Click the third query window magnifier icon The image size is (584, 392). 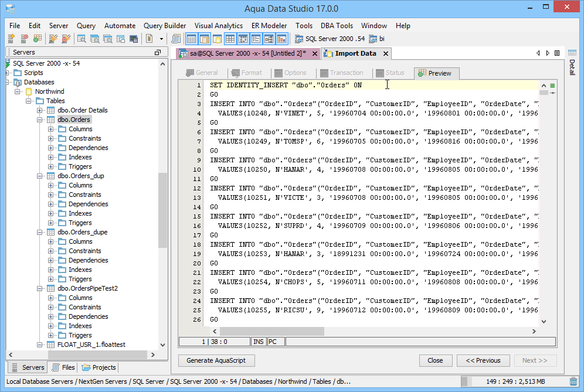pos(108,39)
